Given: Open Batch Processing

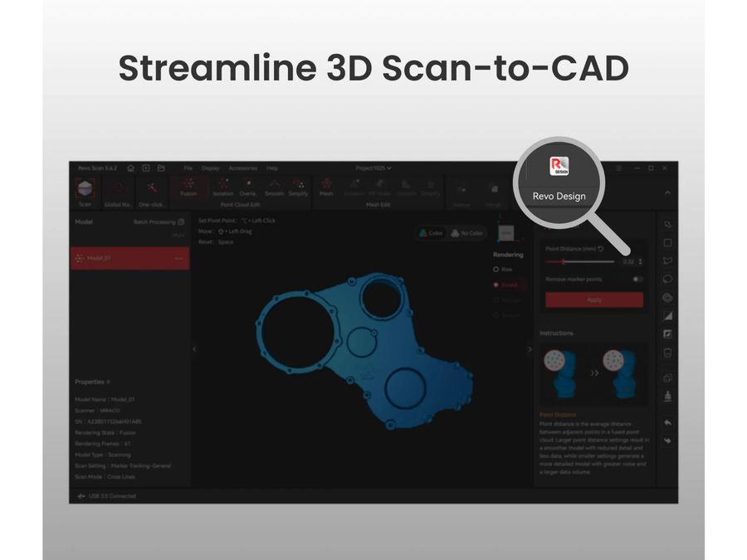Looking at the screenshot, I should 159,222.
